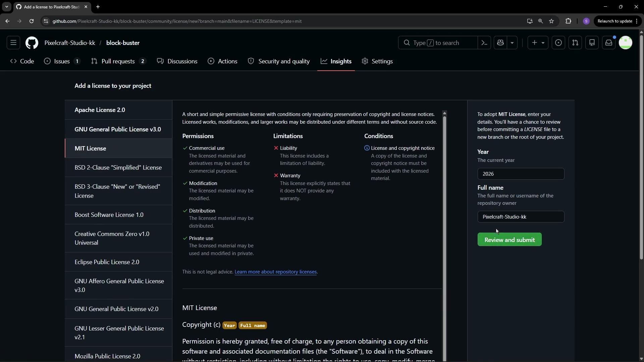
Task: Click the search box in GitHub header
Action: [x=438, y=43]
